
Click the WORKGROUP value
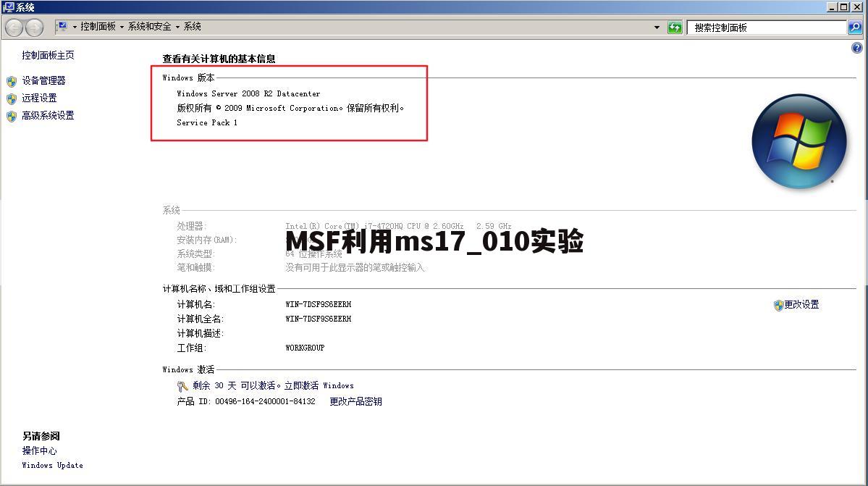[x=305, y=348]
